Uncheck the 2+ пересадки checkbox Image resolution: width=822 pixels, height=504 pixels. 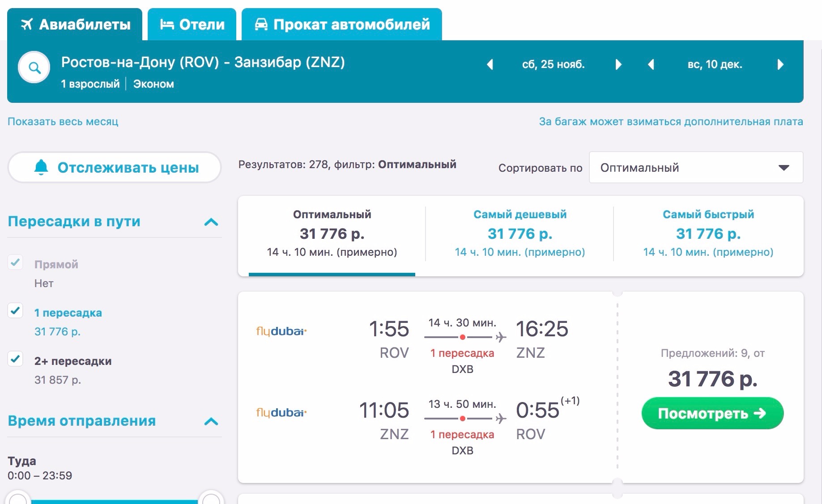pos(15,359)
